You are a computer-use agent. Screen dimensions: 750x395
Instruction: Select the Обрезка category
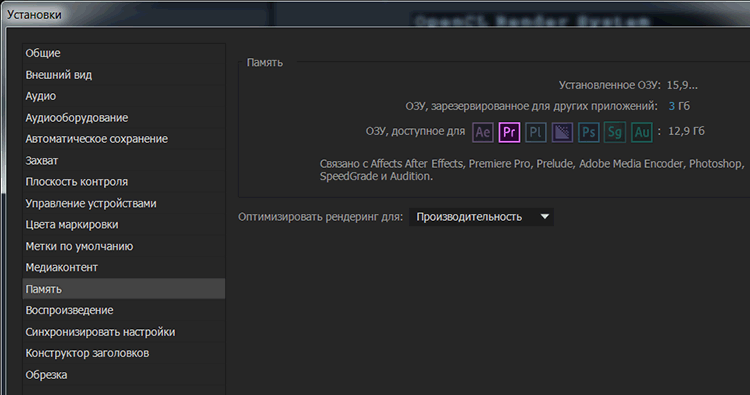click(x=124, y=374)
